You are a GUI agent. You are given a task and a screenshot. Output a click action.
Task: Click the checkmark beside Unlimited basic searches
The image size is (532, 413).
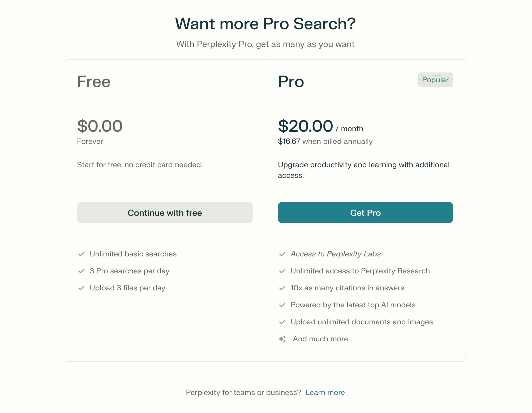(81, 254)
